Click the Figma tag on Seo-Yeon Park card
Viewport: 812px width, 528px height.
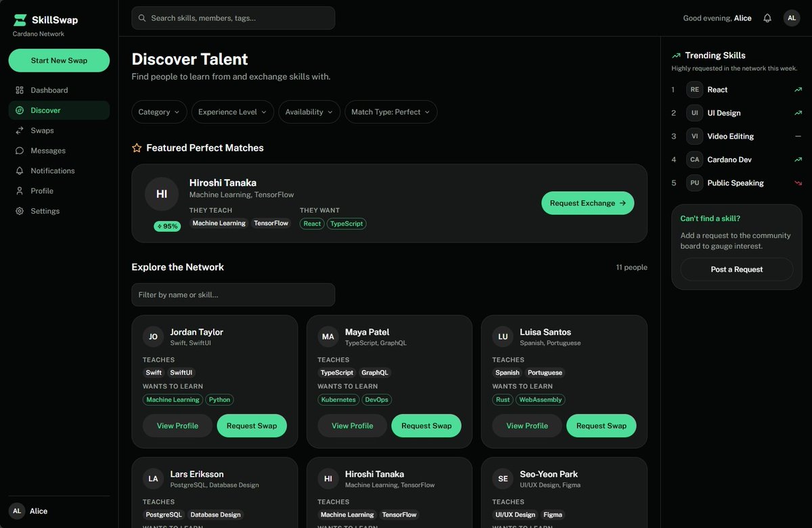click(553, 514)
